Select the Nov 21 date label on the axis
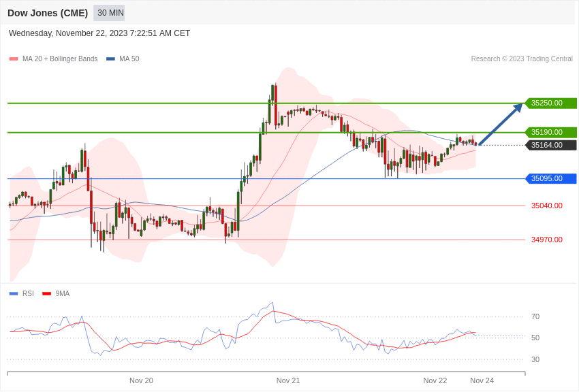The width and height of the screenshot is (579, 392). (x=288, y=380)
